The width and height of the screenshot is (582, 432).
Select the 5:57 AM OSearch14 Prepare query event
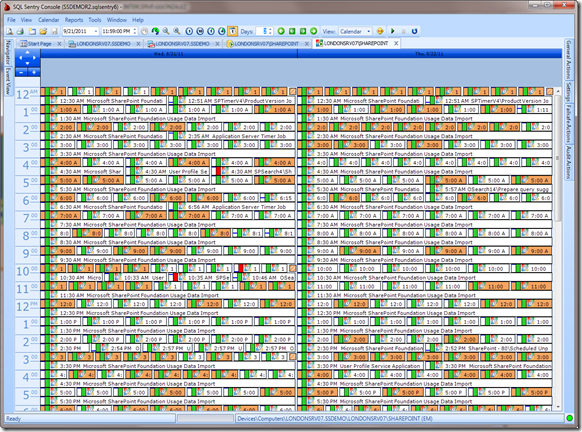[x=489, y=189]
